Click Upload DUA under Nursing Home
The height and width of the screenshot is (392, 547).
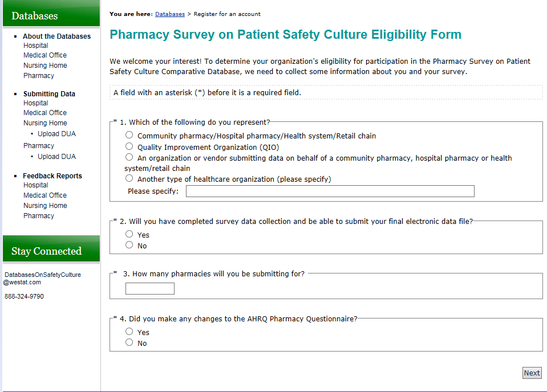click(x=56, y=134)
